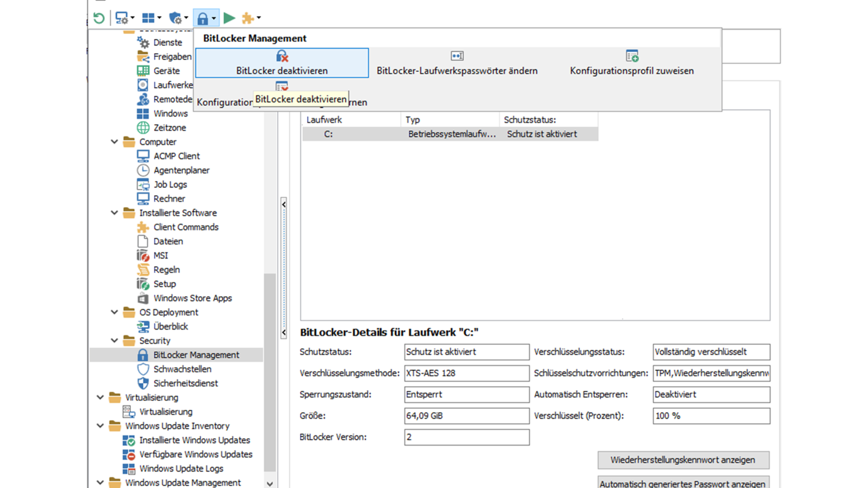Choose Konfigurationsprofil zuweisen menu entry

coord(632,63)
